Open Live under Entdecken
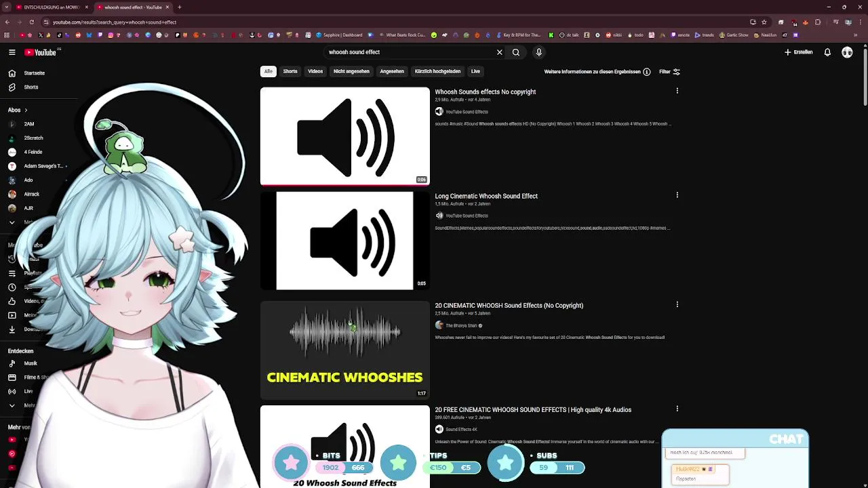This screenshot has height=488, width=868. coord(20,392)
